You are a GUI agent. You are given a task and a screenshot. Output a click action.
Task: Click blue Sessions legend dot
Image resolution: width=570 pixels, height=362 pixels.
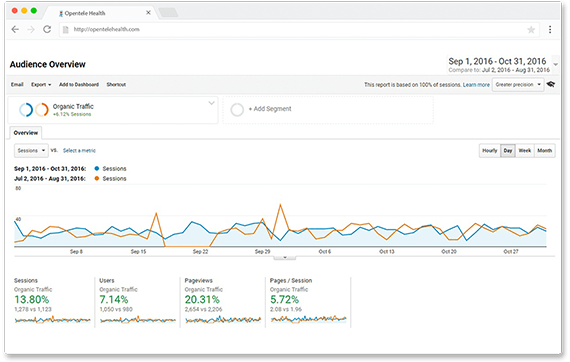(97, 169)
